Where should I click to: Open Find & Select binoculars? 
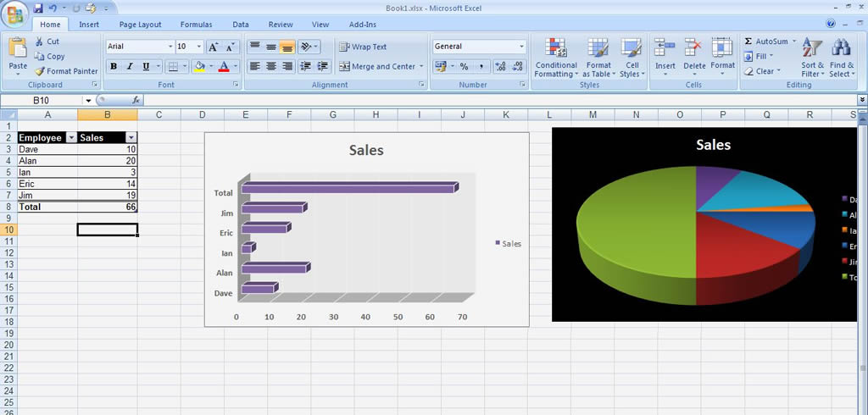point(842,58)
